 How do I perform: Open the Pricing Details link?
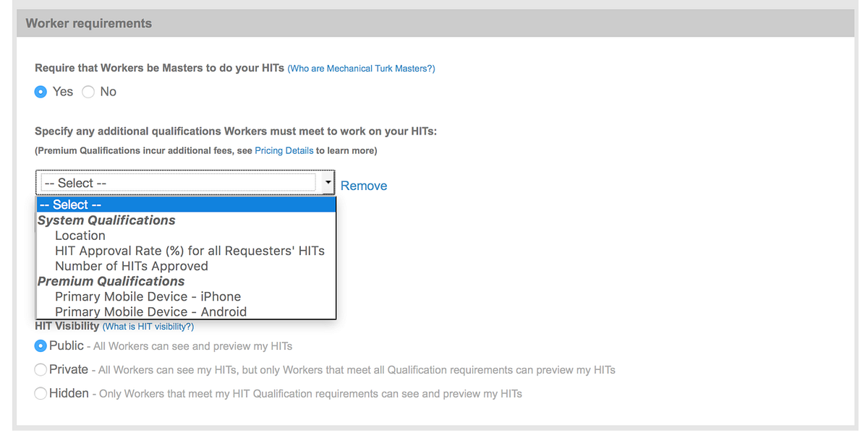pyautogui.click(x=284, y=150)
